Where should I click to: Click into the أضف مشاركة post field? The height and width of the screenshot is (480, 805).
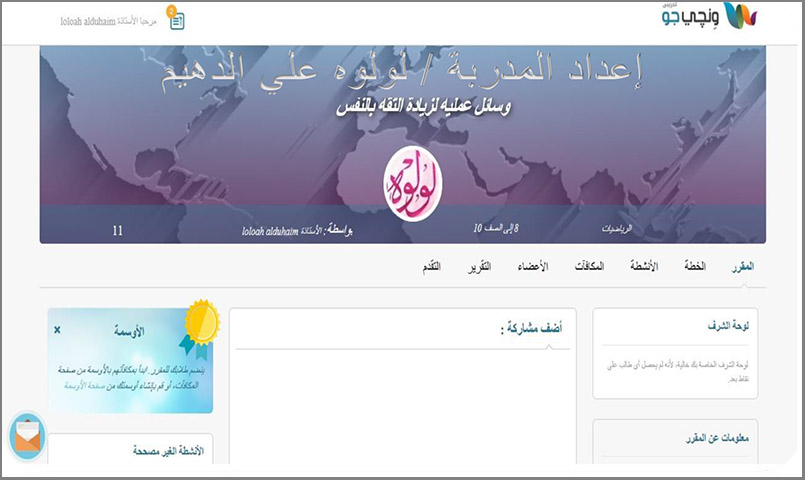pyautogui.click(x=402, y=406)
